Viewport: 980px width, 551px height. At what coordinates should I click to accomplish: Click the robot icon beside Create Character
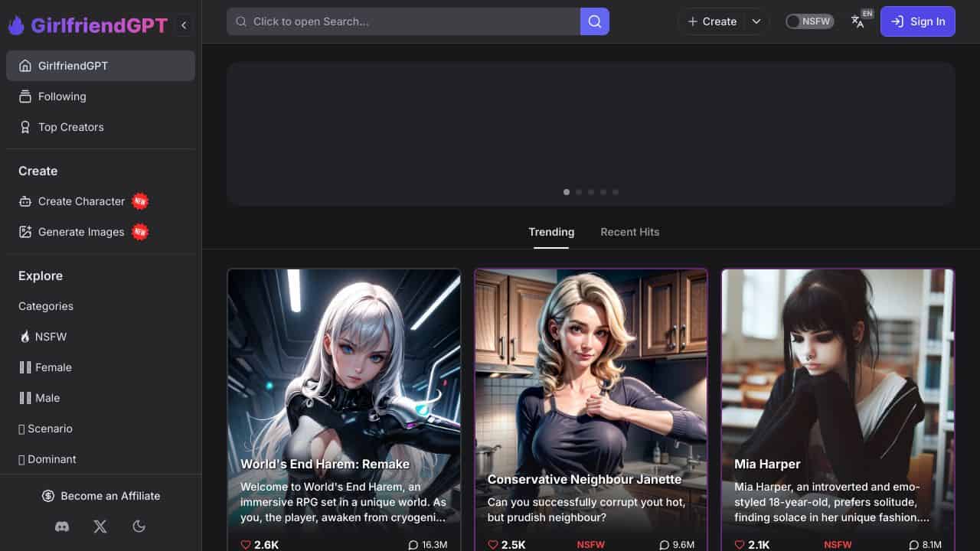tap(25, 201)
